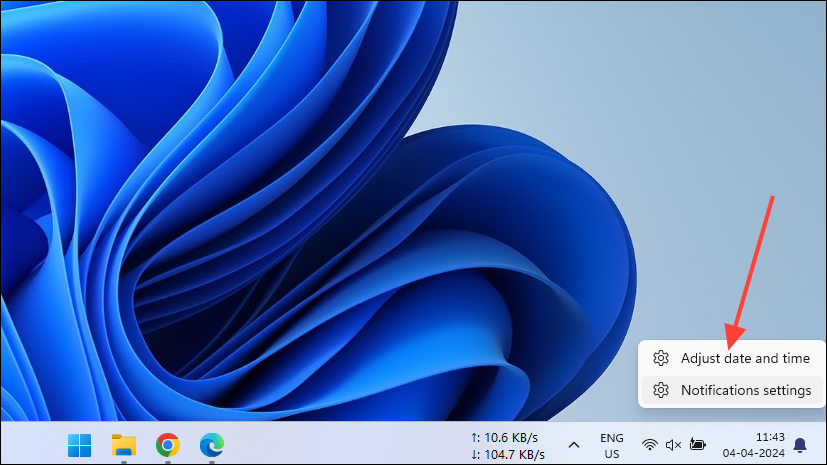Open the Windows Start menu
This screenshot has height=465, width=827.
[x=80, y=445]
